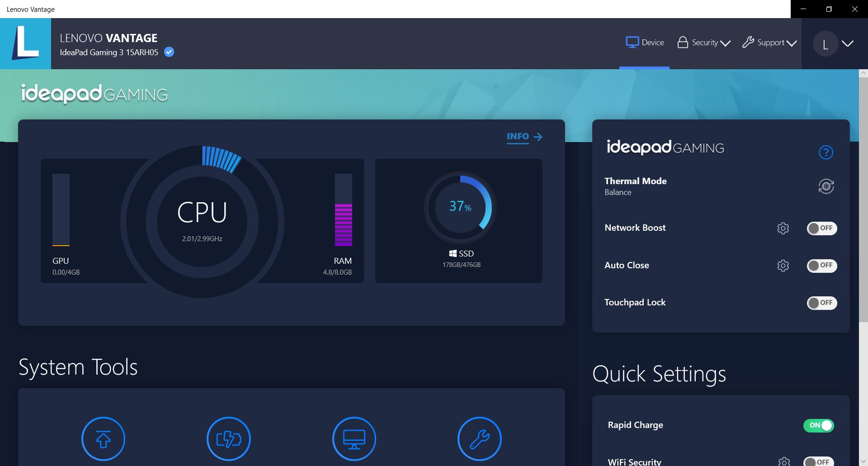Click the Thermal Mode fan icon

[x=826, y=186]
